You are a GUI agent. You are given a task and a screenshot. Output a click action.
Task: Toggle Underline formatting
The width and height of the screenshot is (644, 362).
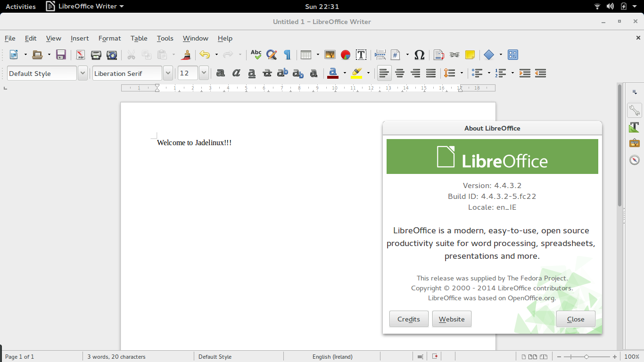[252, 73]
